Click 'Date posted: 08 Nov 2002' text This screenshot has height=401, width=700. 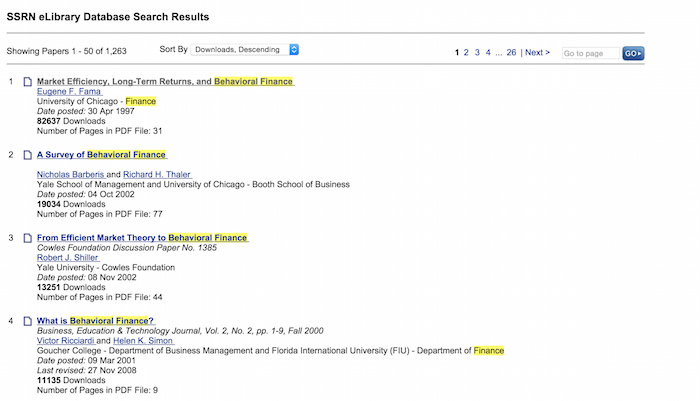click(x=87, y=277)
